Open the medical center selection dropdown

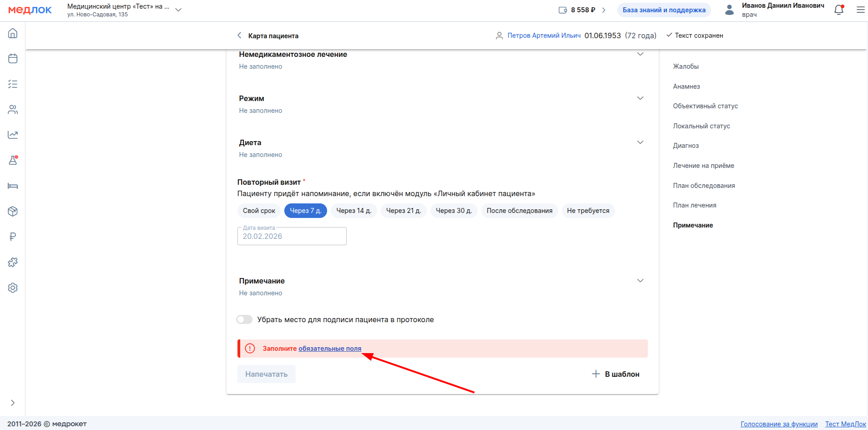click(x=178, y=10)
